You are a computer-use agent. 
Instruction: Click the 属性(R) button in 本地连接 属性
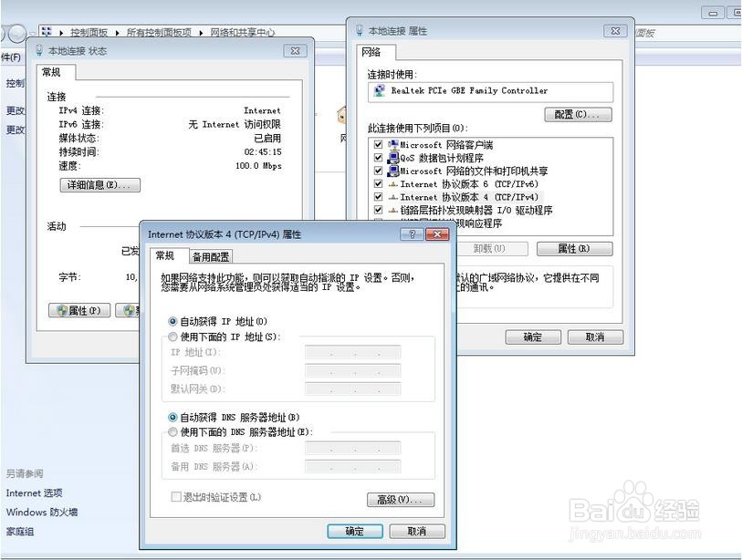click(x=574, y=248)
